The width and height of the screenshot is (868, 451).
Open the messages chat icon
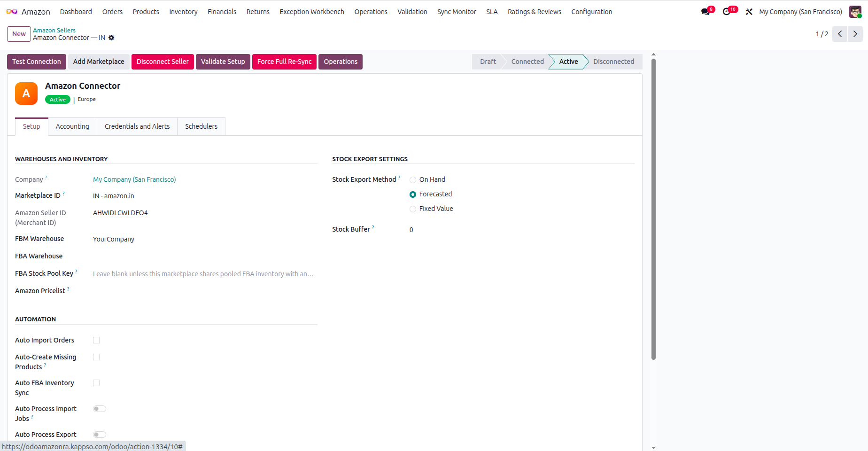click(x=705, y=12)
